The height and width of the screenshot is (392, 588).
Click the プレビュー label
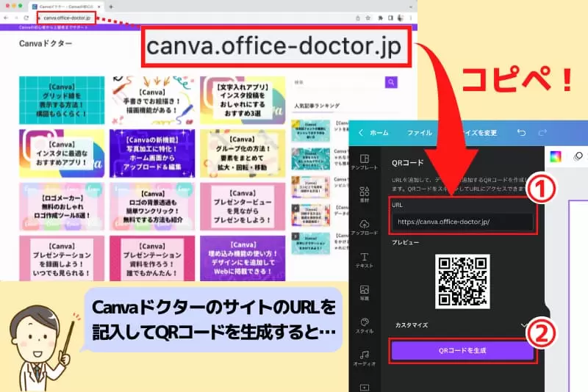(x=406, y=242)
